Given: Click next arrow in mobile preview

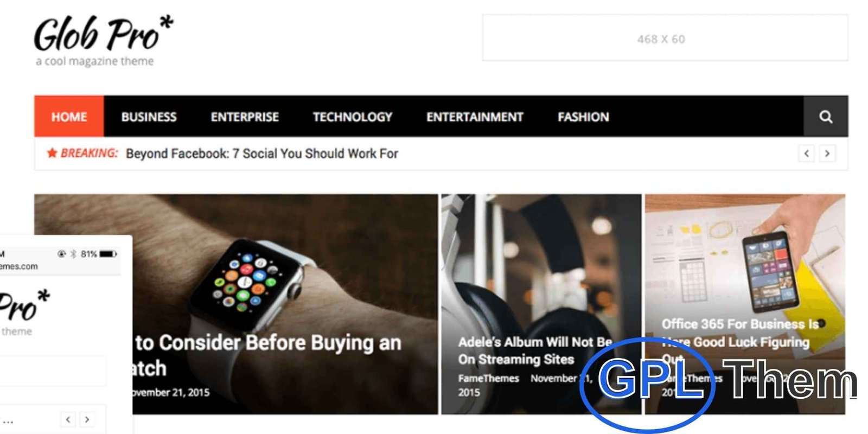Looking at the screenshot, I should (87, 419).
